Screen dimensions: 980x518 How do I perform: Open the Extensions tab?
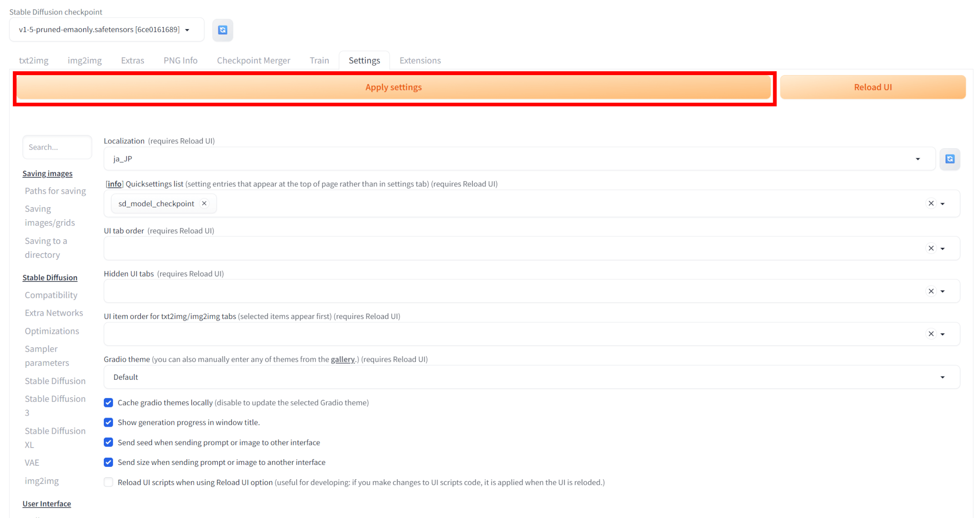pyautogui.click(x=420, y=60)
